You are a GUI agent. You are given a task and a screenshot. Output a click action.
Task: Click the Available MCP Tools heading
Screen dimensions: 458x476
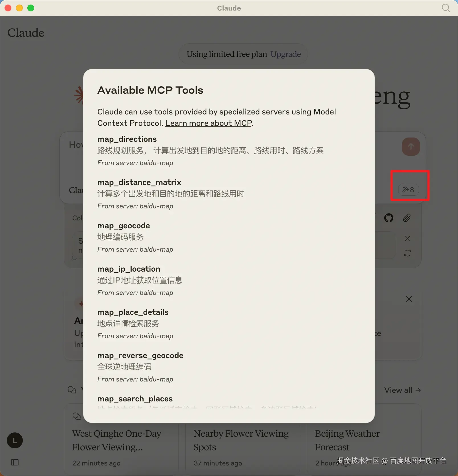[x=150, y=90]
